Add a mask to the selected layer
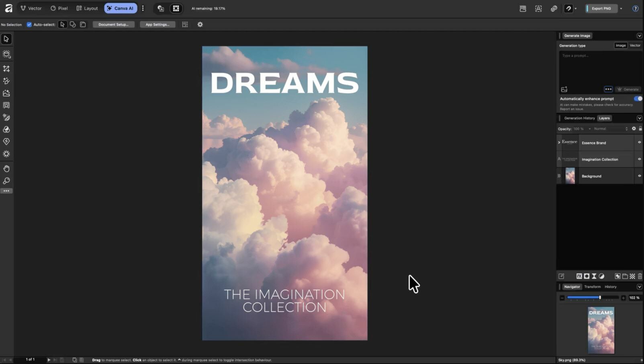 587,276
